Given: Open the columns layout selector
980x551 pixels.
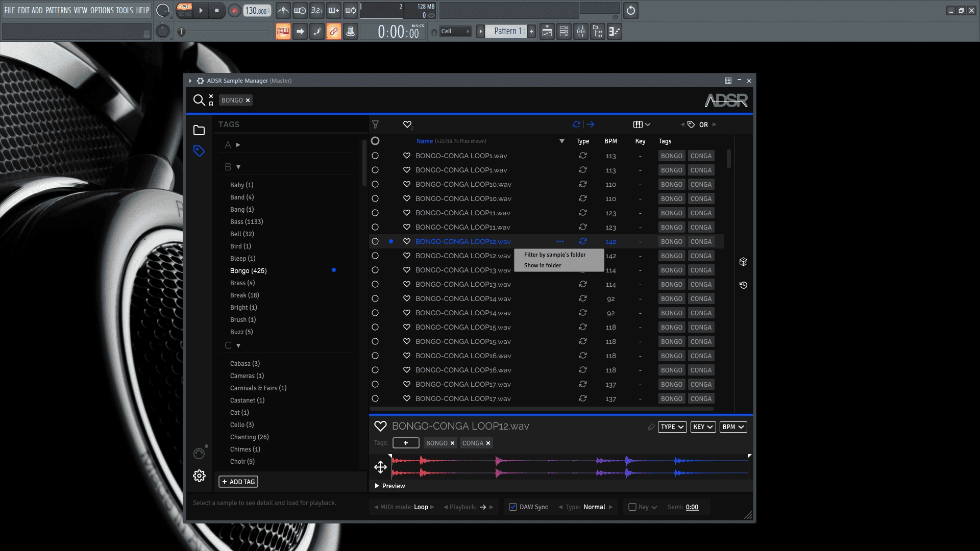Looking at the screenshot, I should [642, 124].
